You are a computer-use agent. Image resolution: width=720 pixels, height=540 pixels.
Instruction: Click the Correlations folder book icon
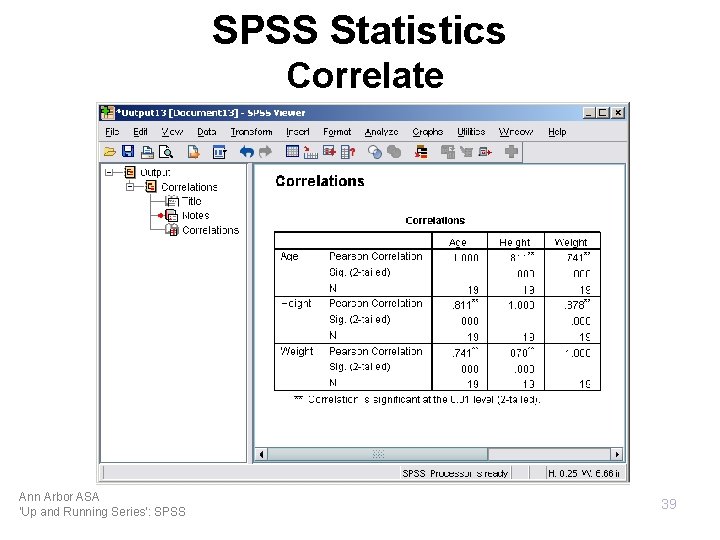point(151,186)
